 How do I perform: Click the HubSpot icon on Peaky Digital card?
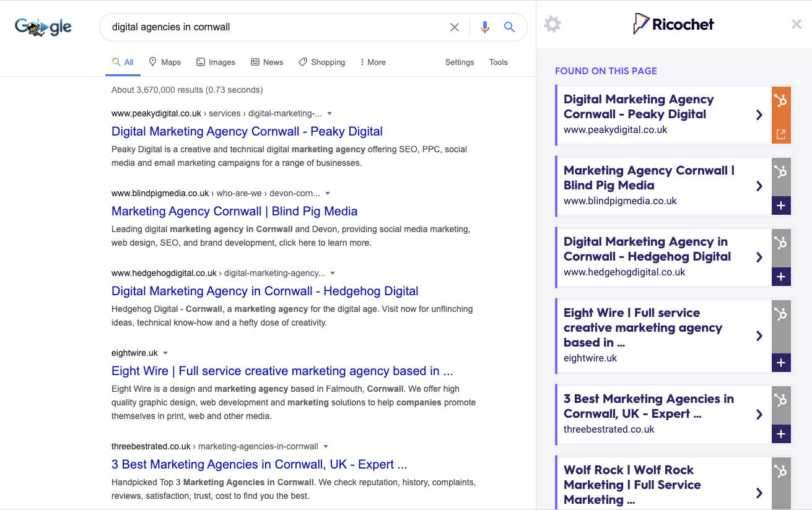781,100
